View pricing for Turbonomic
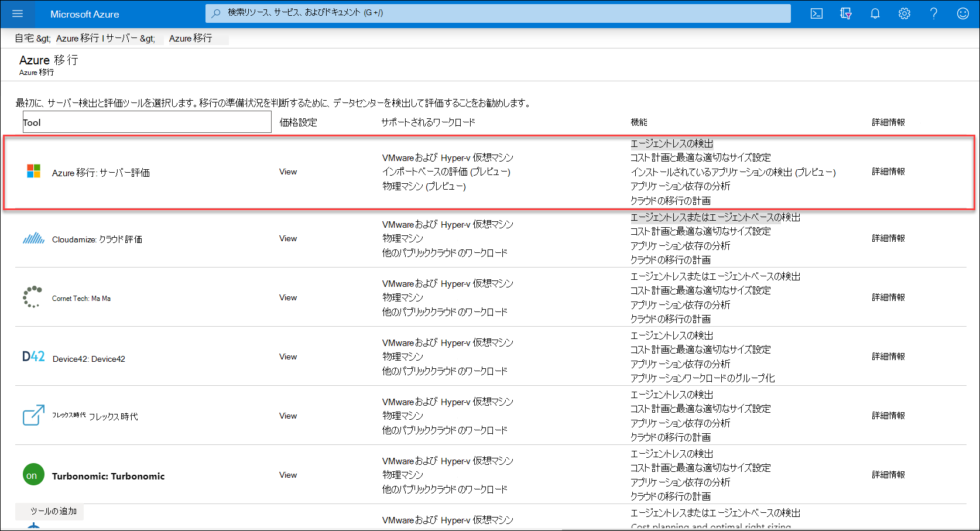This screenshot has height=531, width=980. pos(288,475)
